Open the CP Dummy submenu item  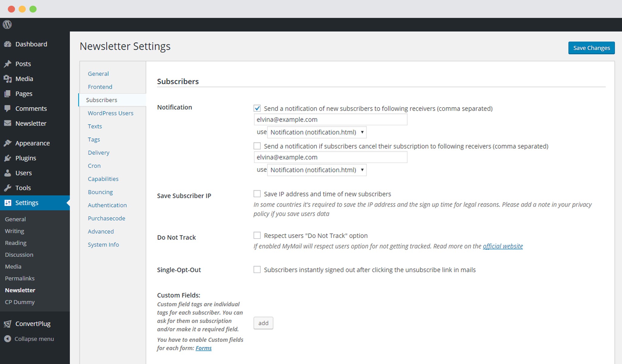(20, 302)
